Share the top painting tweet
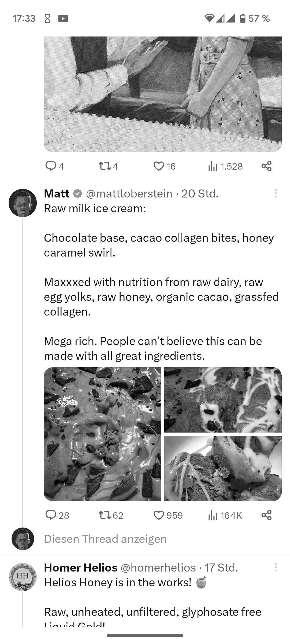This screenshot has height=644, width=290. pyautogui.click(x=266, y=166)
